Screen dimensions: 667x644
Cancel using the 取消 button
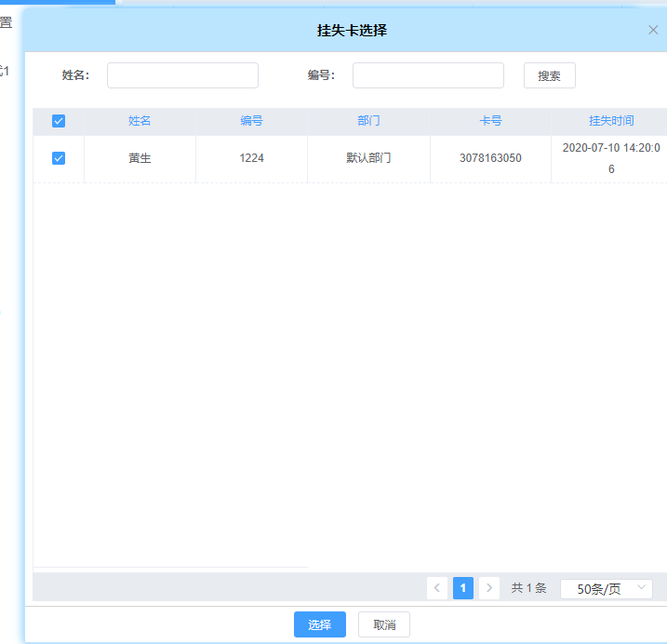click(x=384, y=624)
